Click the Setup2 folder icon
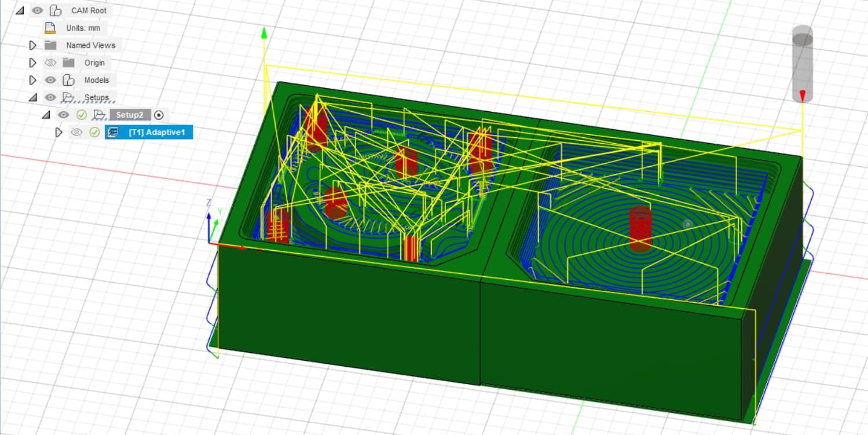 pyautogui.click(x=98, y=115)
